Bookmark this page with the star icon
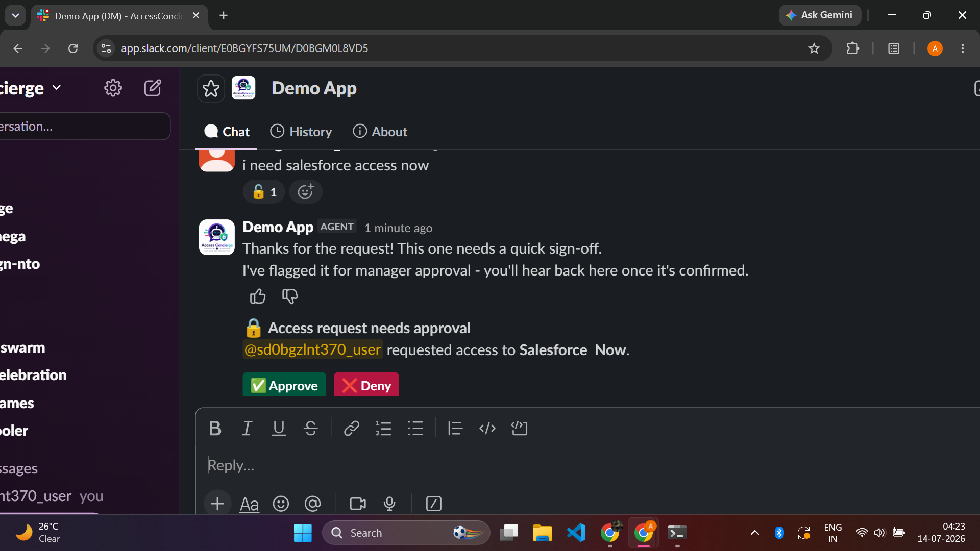The width and height of the screenshot is (980, 551). pos(814,48)
